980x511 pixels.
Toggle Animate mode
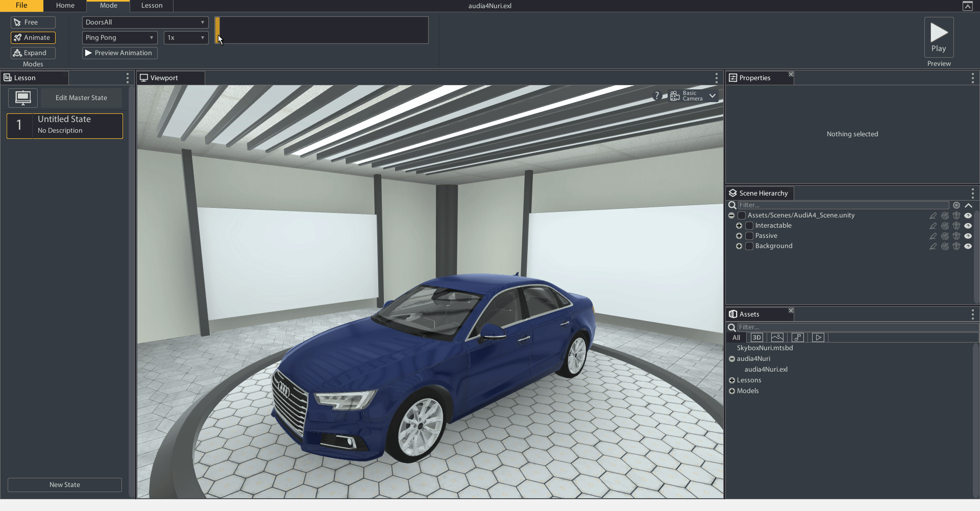click(x=33, y=38)
